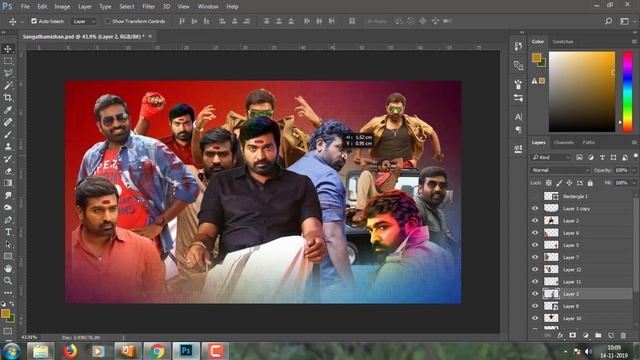Select the Zoom tool
Image resolution: width=640 pixels, height=360 pixels.
click(8, 281)
